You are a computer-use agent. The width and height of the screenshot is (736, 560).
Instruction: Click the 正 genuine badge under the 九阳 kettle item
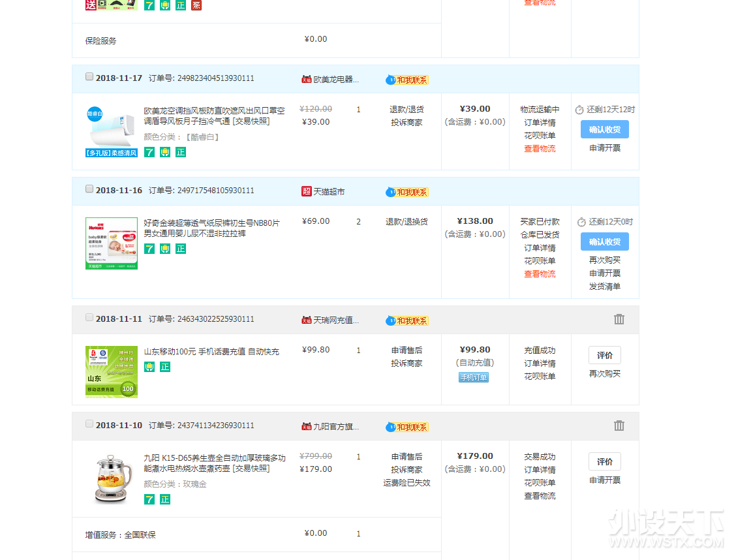point(165,499)
